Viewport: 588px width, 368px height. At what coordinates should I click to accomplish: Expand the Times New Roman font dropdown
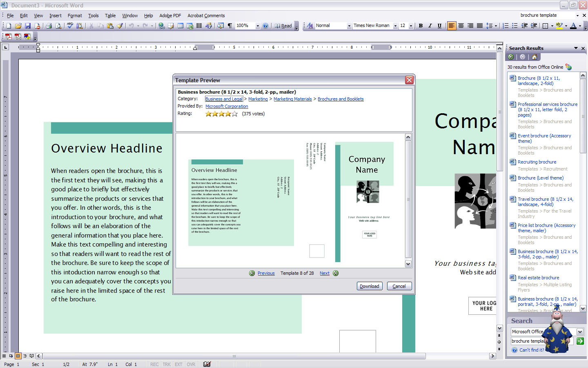[x=395, y=26]
